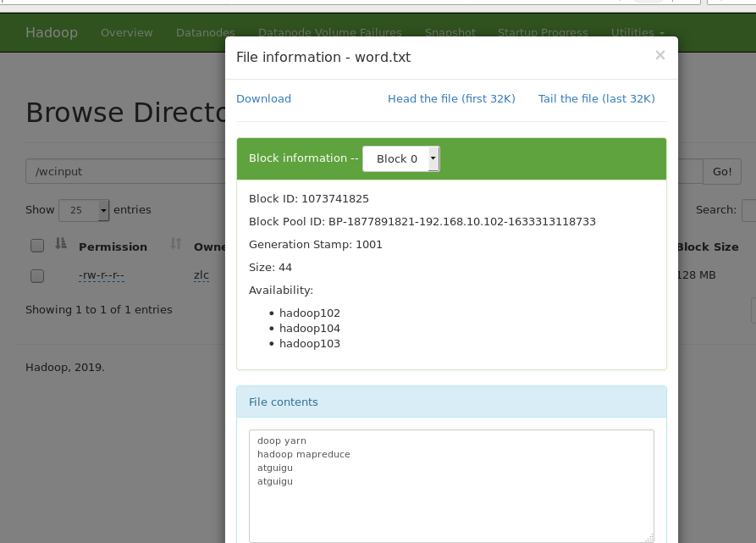Image resolution: width=756 pixels, height=543 pixels.
Task: Select the hadoop103 availability entry
Action: (x=310, y=344)
